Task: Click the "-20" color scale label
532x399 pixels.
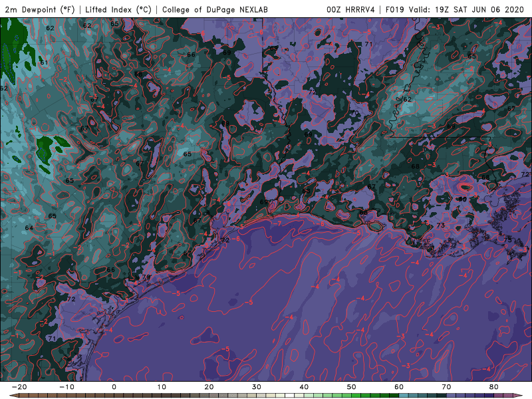Action: tap(19, 387)
